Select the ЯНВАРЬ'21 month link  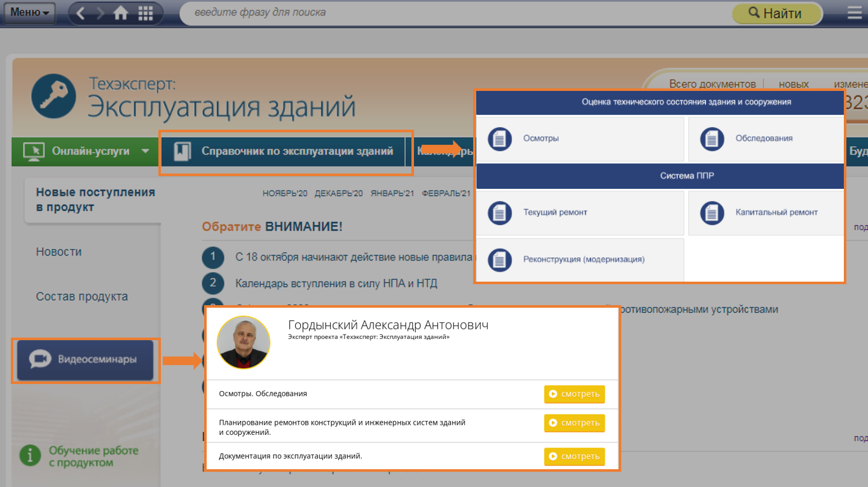pyautogui.click(x=392, y=193)
